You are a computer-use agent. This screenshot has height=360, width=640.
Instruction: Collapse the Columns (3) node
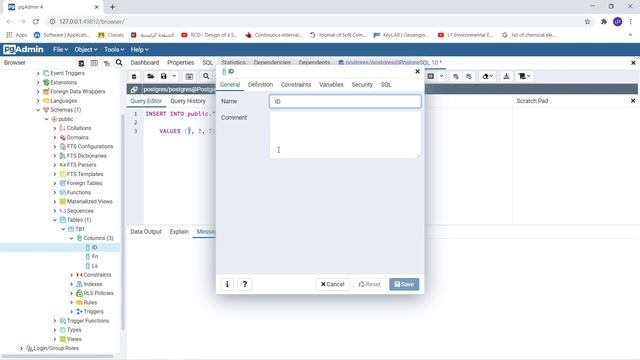[x=71, y=238]
